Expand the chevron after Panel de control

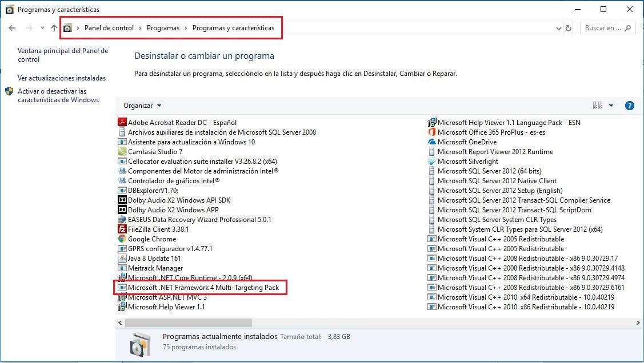pyautogui.click(x=140, y=28)
